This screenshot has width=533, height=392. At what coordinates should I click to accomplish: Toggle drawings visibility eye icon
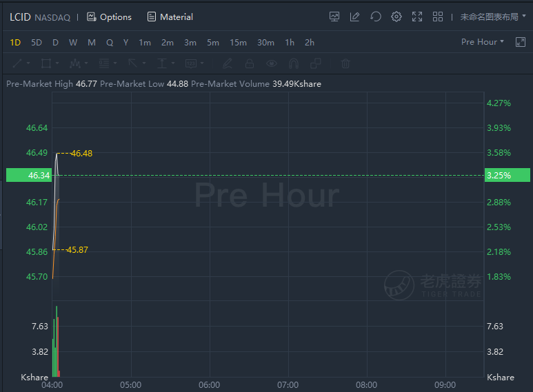point(272,63)
